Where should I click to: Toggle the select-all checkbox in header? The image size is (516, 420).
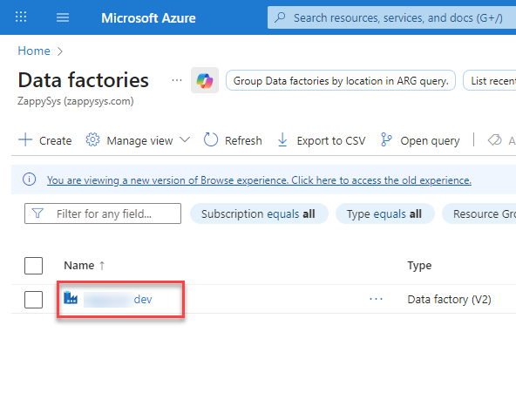click(x=34, y=266)
